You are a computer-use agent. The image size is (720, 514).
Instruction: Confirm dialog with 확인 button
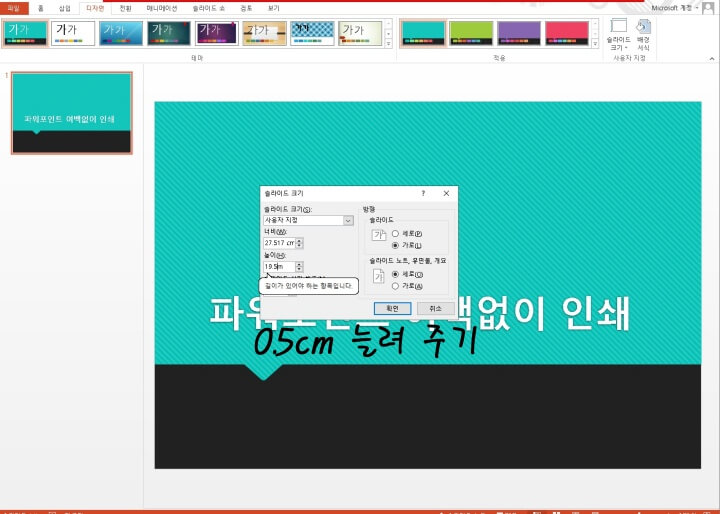click(x=392, y=309)
